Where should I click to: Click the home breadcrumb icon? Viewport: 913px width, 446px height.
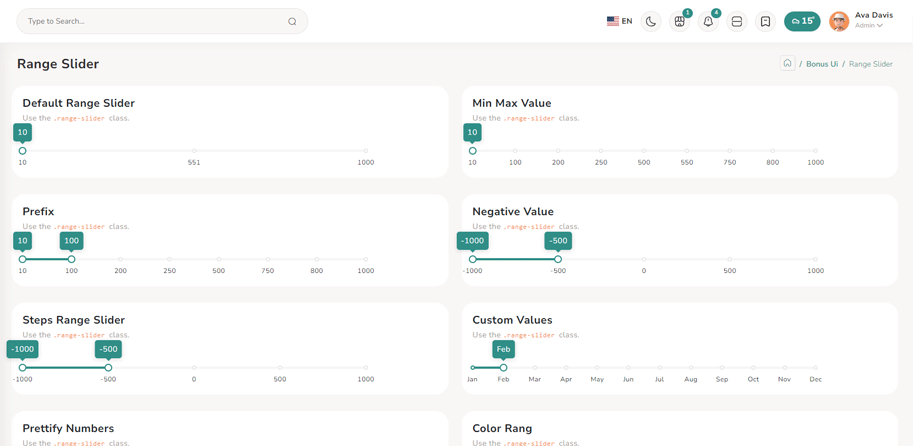787,63
